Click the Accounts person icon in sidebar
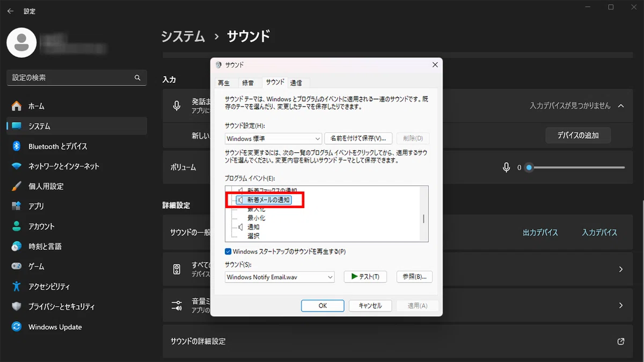The image size is (644, 362). 17,226
